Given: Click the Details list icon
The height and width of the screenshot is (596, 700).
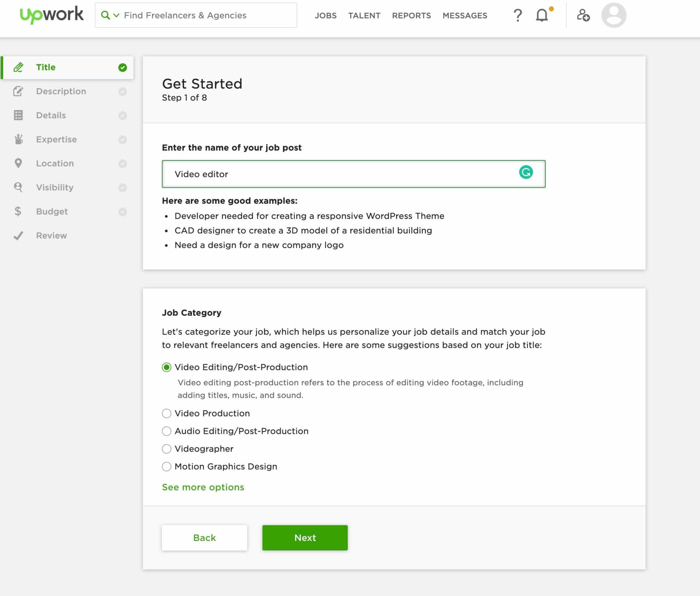Looking at the screenshot, I should pyautogui.click(x=18, y=115).
